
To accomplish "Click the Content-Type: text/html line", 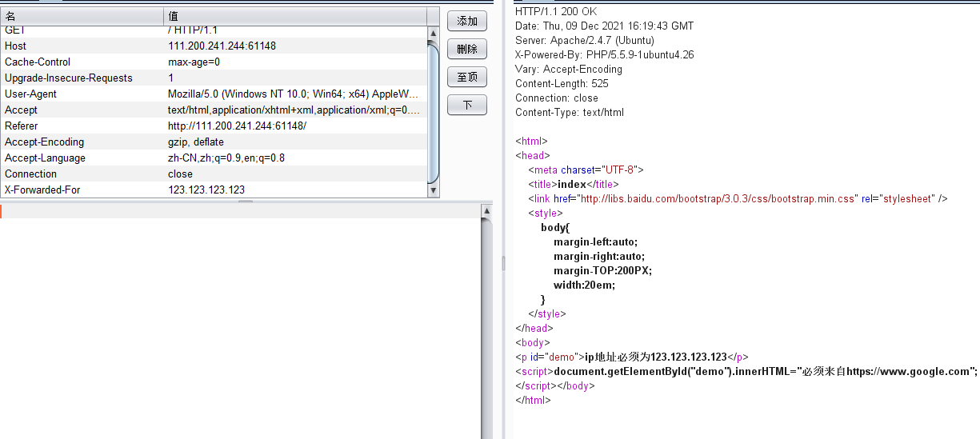I will tap(570, 112).
